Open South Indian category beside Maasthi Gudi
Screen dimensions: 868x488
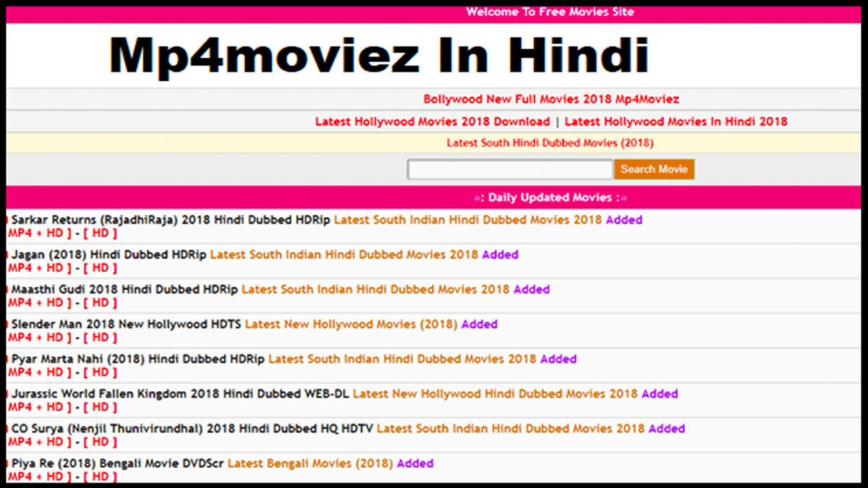pos(375,289)
